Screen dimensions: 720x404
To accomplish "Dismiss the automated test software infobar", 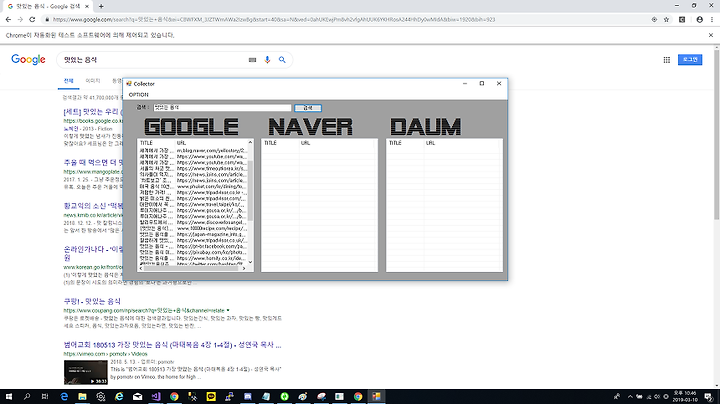I will [711, 35].
